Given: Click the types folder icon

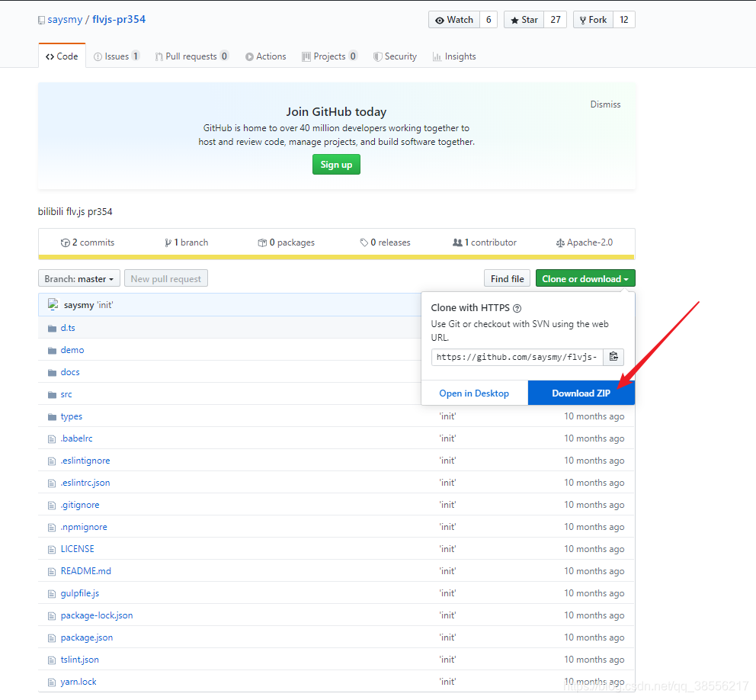Looking at the screenshot, I should 52,417.
